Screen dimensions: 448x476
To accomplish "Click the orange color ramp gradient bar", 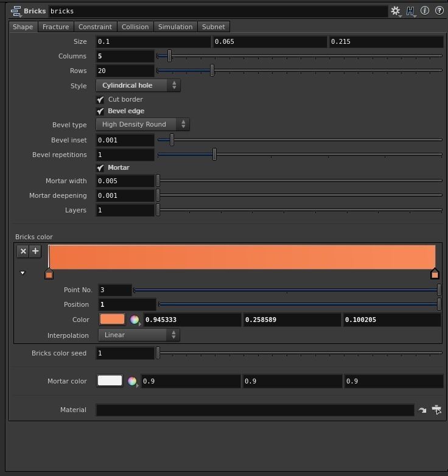I will click(x=242, y=257).
